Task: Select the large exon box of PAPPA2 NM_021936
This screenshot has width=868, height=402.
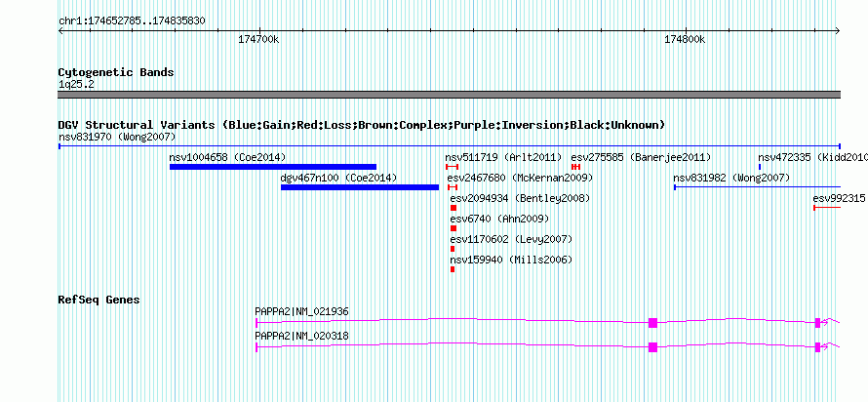Action: pyautogui.click(x=652, y=323)
